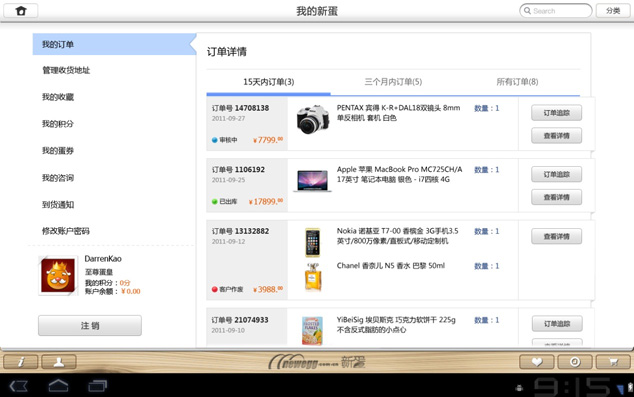Image resolution: width=634 pixels, height=397 pixels.
Task: Click the Search input field
Action: point(556,11)
